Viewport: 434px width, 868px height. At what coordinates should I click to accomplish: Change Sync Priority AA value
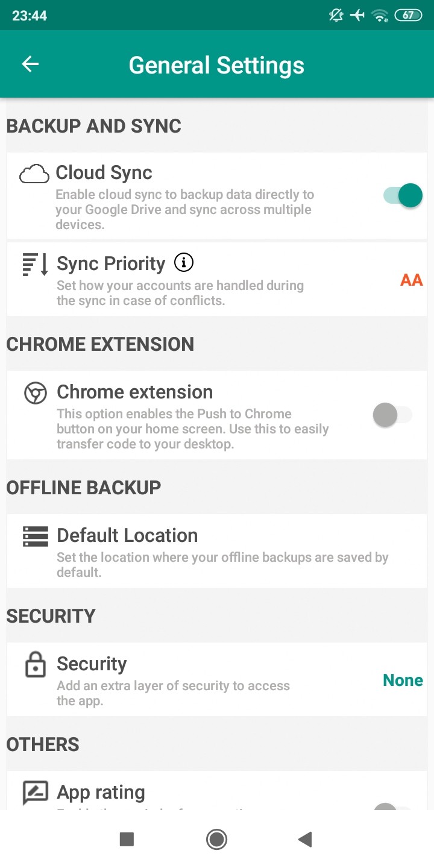(411, 280)
